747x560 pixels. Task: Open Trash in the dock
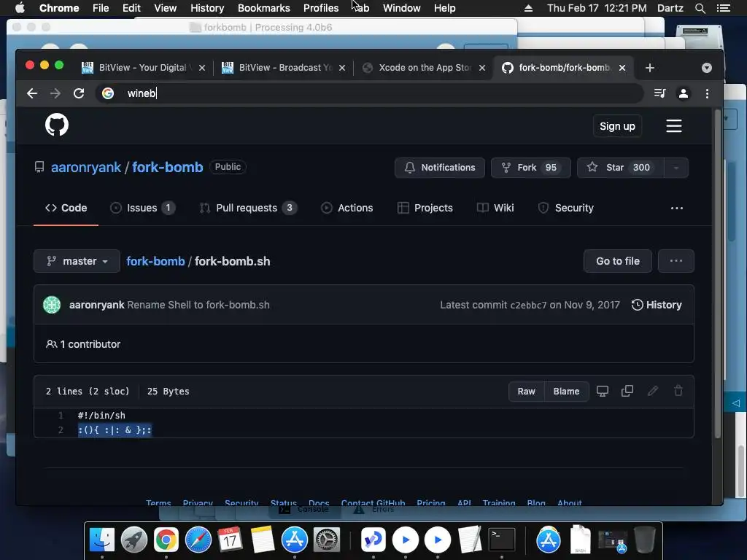click(645, 540)
